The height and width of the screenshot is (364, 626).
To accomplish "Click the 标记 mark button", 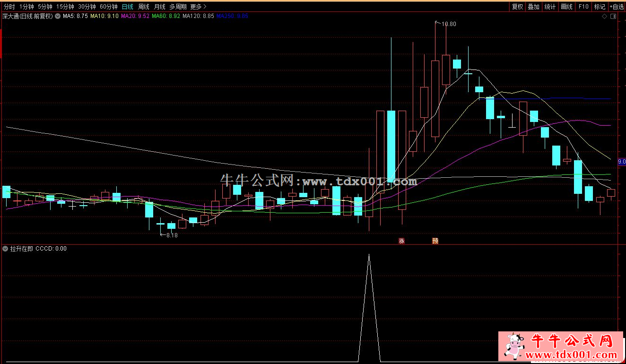I will click(x=600, y=7).
